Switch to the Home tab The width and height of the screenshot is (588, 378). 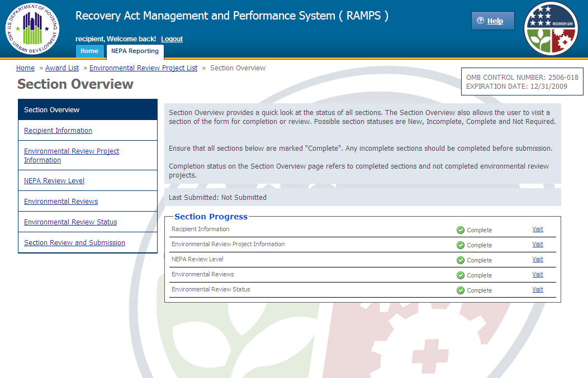coord(89,51)
